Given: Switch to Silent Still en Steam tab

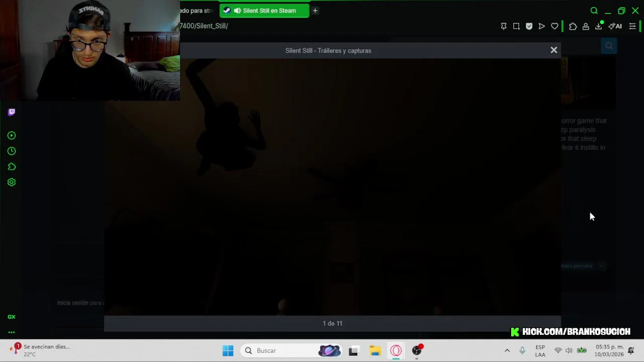Looking at the screenshot, I should pos(265,11).
